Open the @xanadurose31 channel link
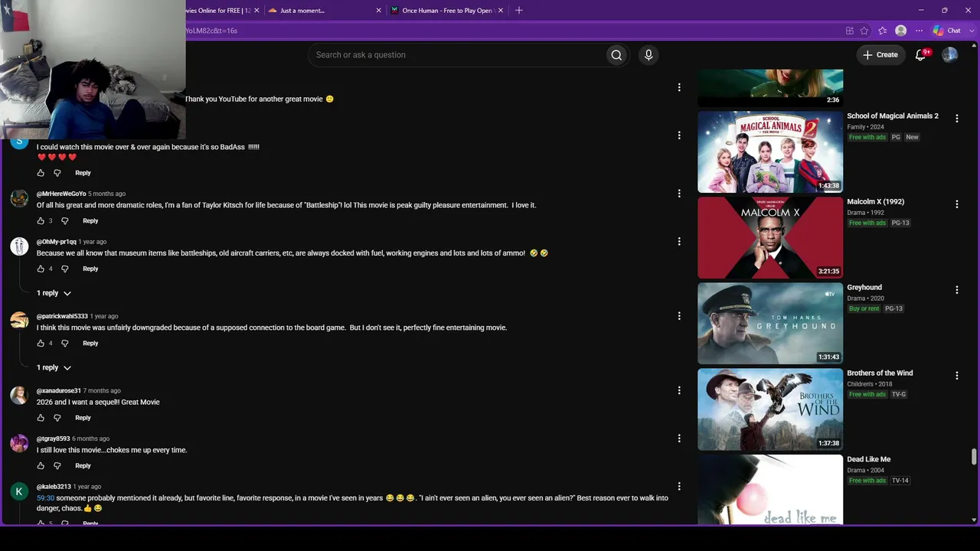 pos(58,390)
